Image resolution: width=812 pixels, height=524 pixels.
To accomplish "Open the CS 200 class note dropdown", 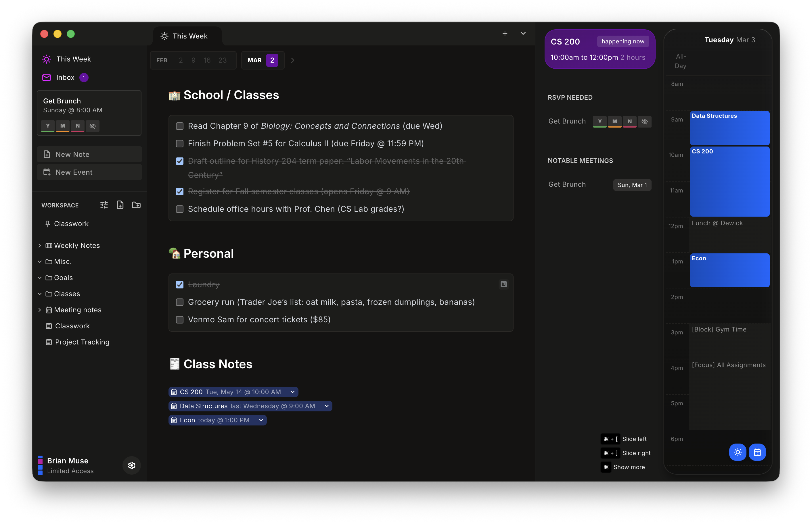I will 292,392.
